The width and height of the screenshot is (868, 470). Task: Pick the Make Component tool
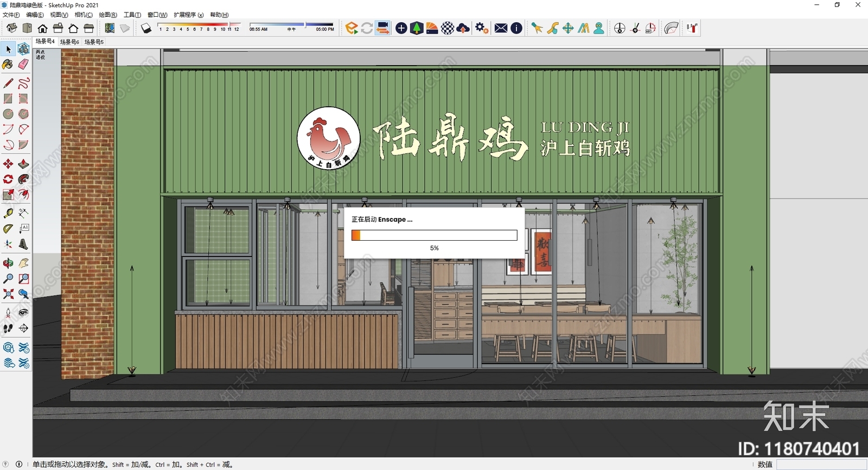pyautogui.click(x=23, y=49)
